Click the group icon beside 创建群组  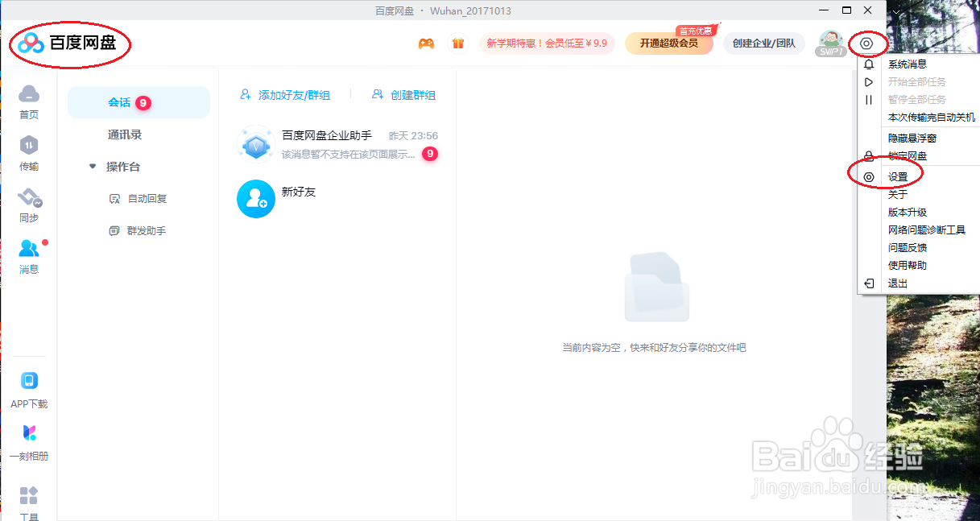point(378,95)
